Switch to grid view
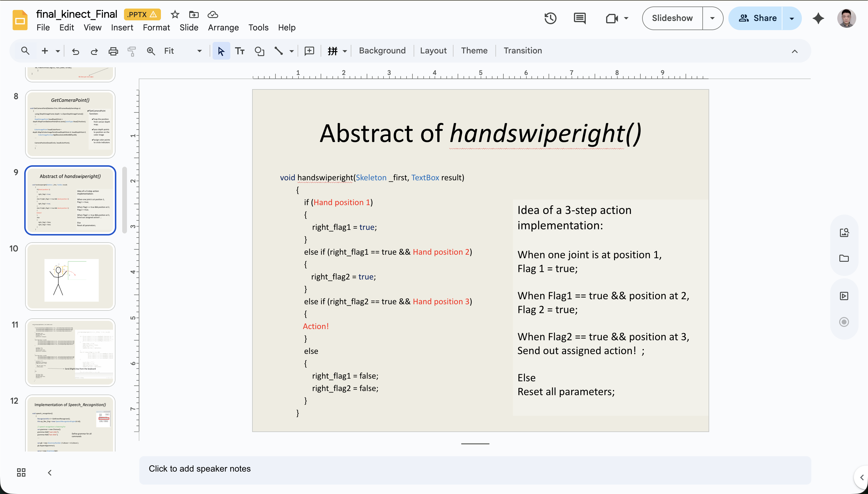Viewport: 868px width, 494px height. 21,472
